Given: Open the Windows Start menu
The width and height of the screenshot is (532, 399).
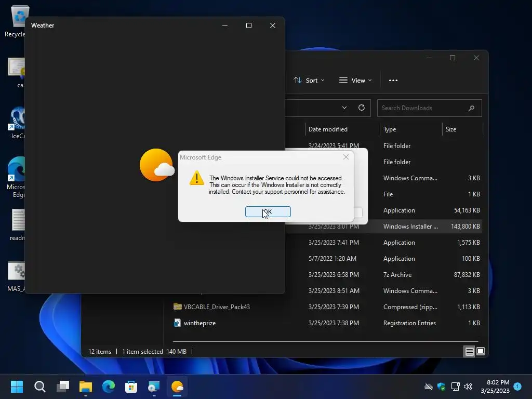Looking at the screenshot, I should pyautogui.click(x=17, y=387).
